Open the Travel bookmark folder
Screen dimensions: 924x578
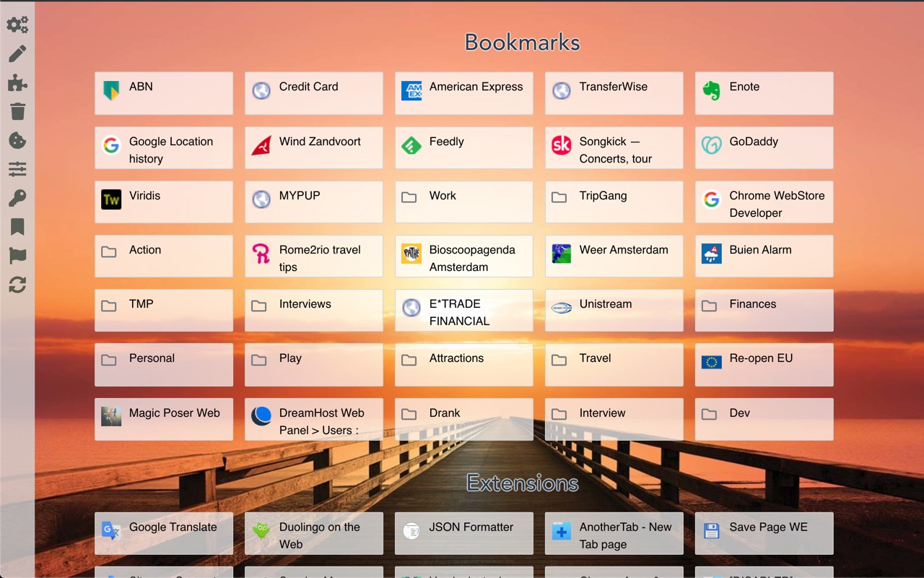coord(614,364)
